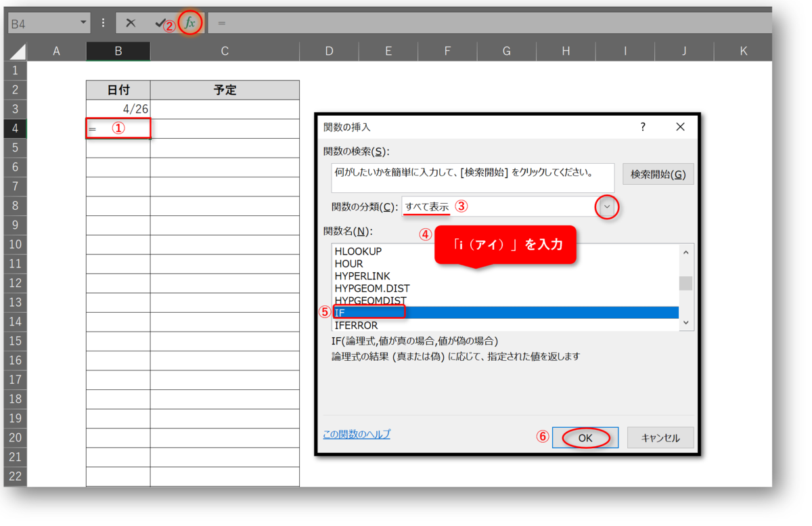
Task: Click the vertical ellipsis next to the Name Box
Action: 102,22
